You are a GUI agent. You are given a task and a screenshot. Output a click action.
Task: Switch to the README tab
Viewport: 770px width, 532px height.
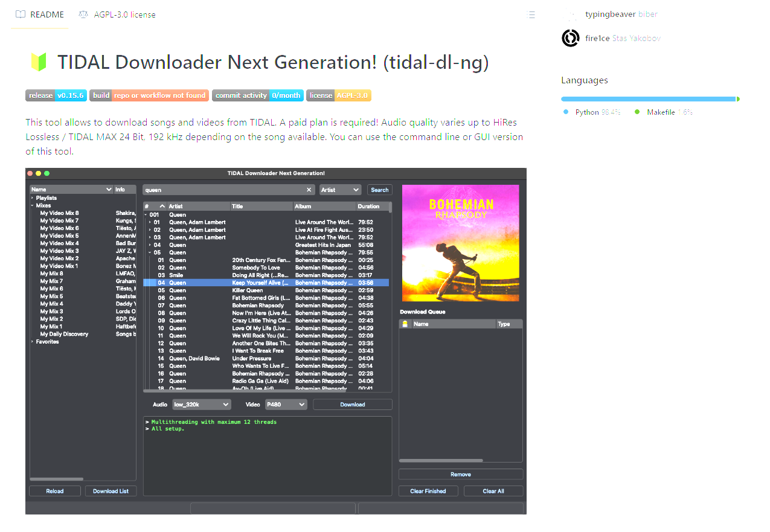point(40,14)
